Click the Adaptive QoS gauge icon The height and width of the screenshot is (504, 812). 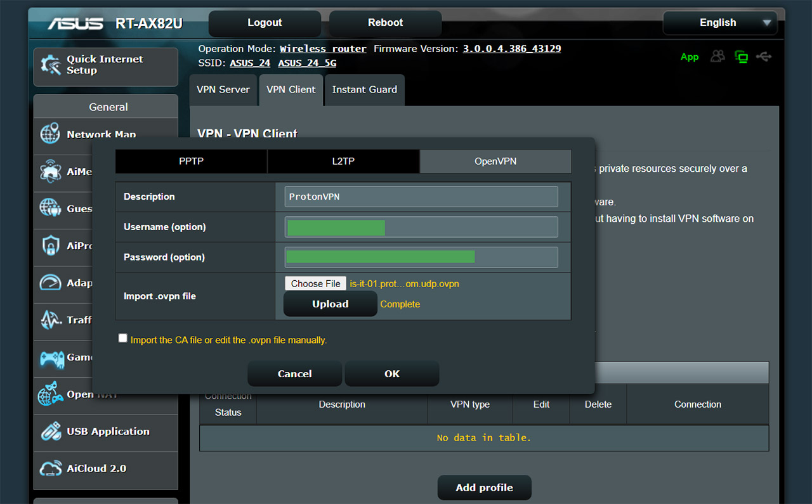pyautogui.click(x=50, y=283)
